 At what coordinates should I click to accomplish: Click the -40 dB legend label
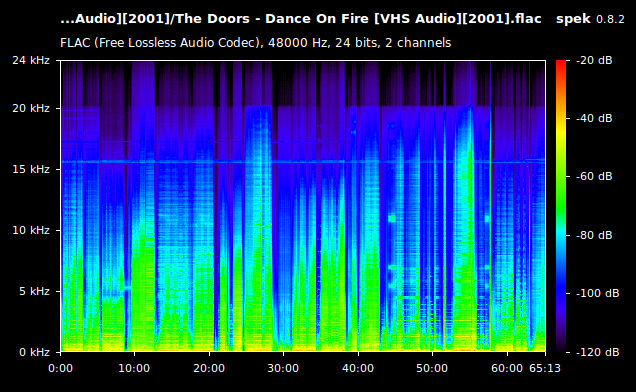[594, 118]
